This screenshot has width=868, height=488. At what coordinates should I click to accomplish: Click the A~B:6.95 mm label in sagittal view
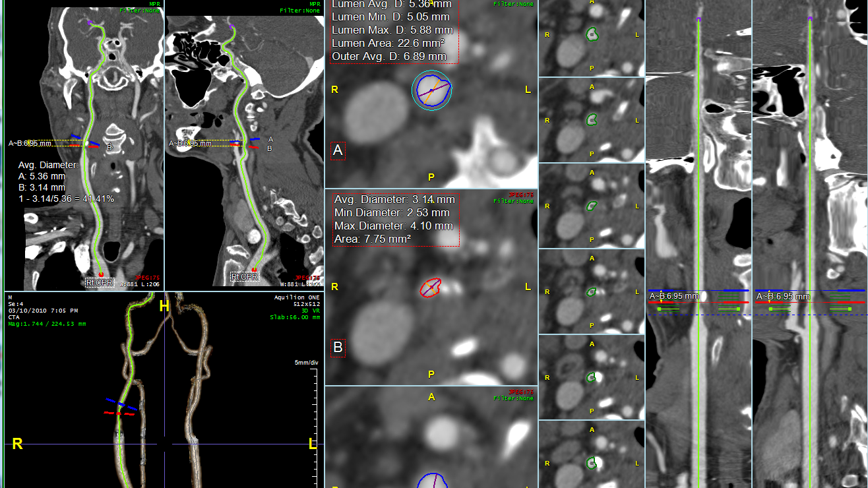tap(191, 143)
